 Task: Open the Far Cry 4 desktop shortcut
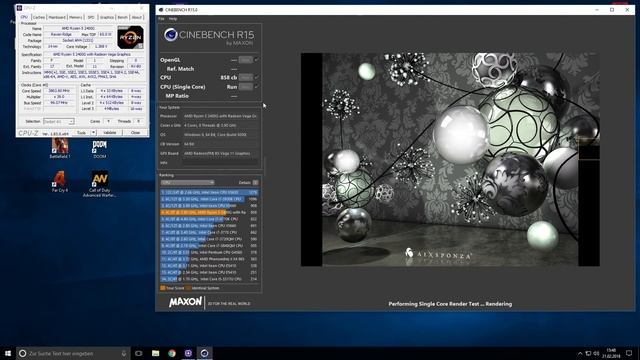(x=60, y=182)
